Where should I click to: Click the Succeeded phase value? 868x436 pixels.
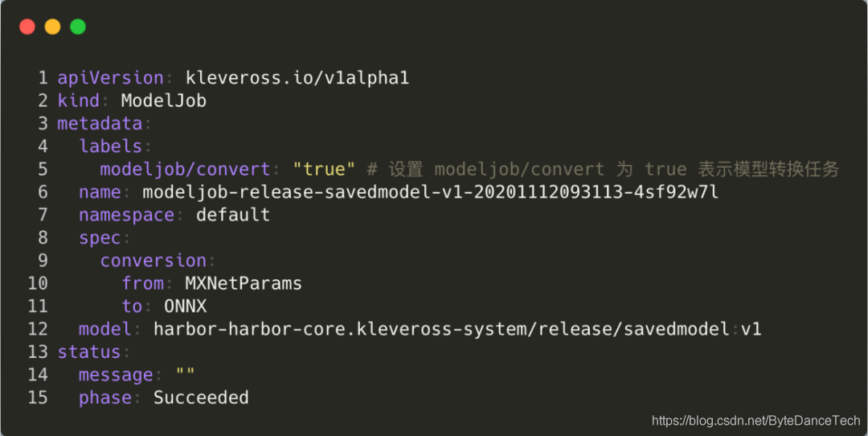click(x=201, y=397)
